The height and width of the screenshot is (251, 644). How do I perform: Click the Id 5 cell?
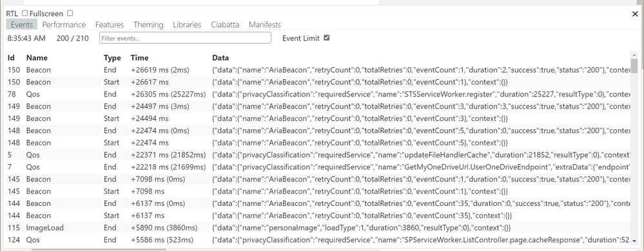10,155
